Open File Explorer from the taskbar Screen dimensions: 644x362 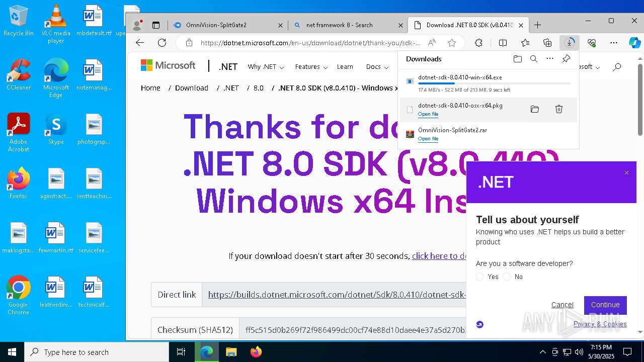[231, 352]
